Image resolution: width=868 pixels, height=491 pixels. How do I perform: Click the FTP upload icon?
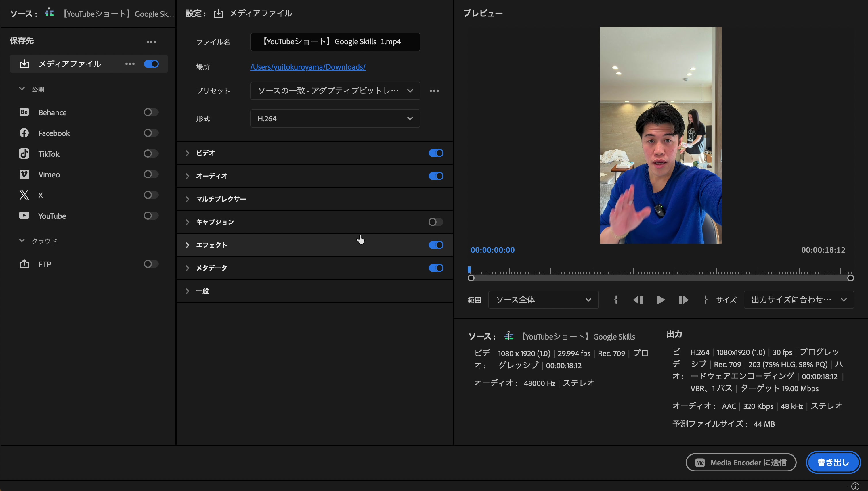pyautogui.click(x=24, y=264)
